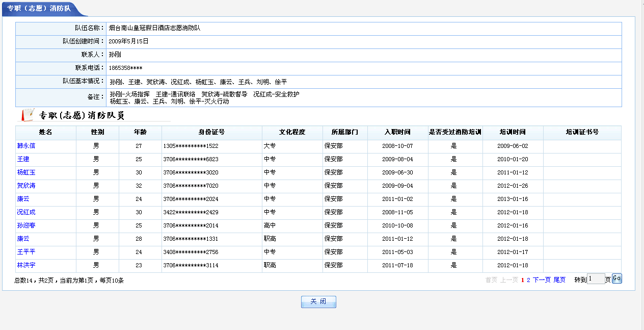Click the 入职时间 column header
This screenshot has width=644, height=330.
pyautogui.click(x=398, y=132)
